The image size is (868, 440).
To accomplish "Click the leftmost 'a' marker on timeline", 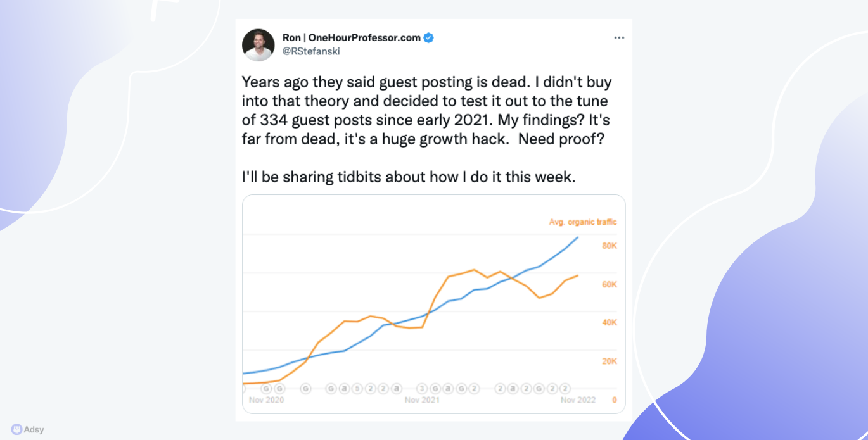I will 344,388.
